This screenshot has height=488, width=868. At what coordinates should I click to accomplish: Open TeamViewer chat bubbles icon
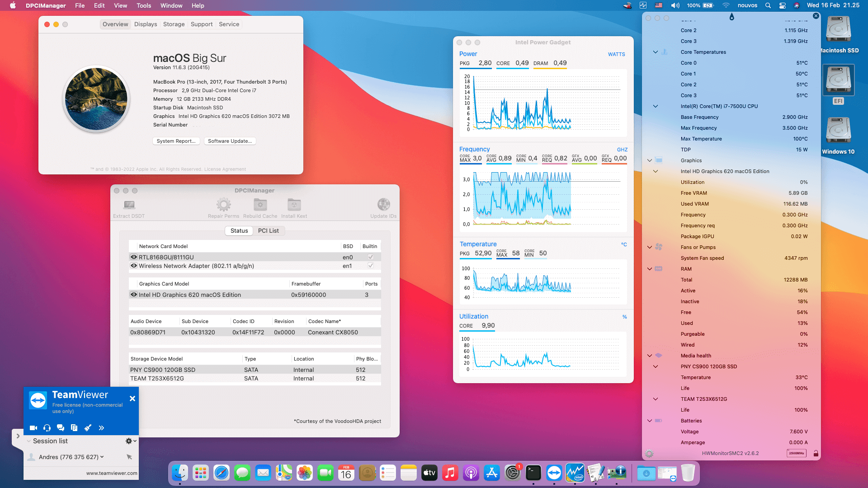click(61, 428)
